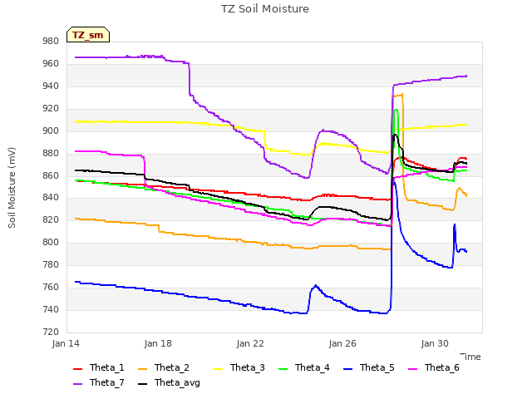This screenshot has width=532, height=399.
Task: Click the red Theta_1 legend color marker
Action: click(x=77, y=369)
